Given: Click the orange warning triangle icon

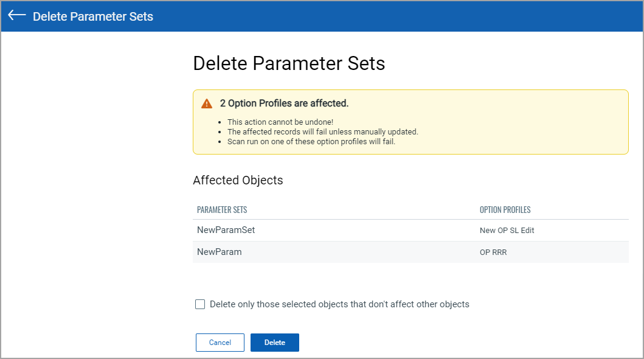Looking at the screenshot, I should coord(207,103).
